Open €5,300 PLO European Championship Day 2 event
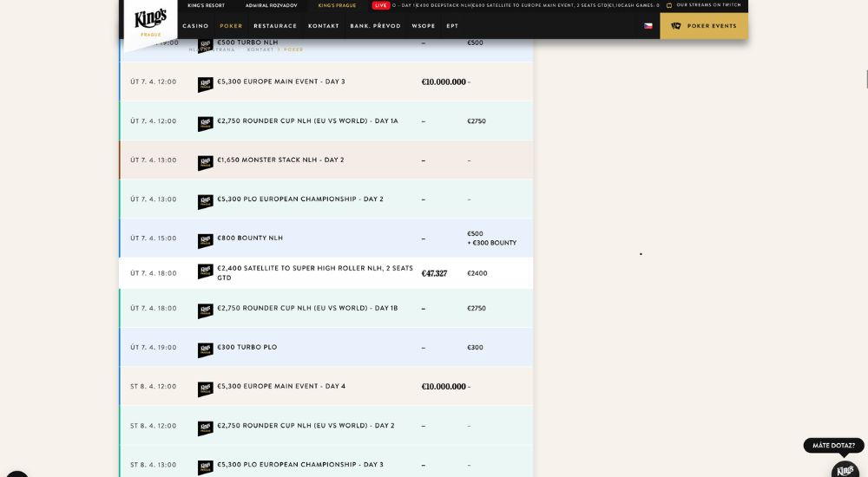The height and width of the screenshot is (477, 868). click(x=299, y=199)
